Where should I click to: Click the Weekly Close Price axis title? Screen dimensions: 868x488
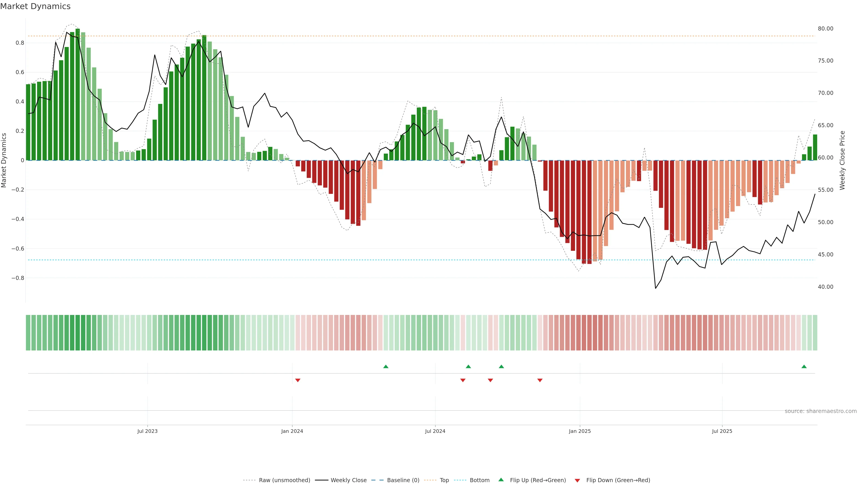tap(842, 160)
